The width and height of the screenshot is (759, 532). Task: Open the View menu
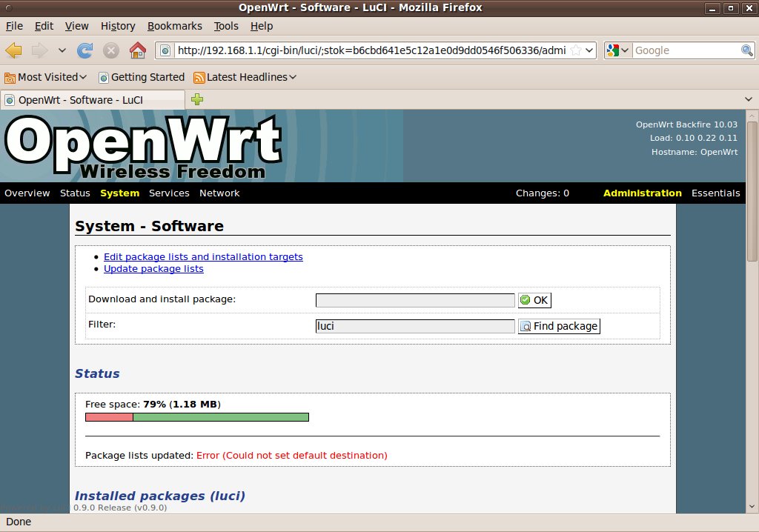point(76,26)
